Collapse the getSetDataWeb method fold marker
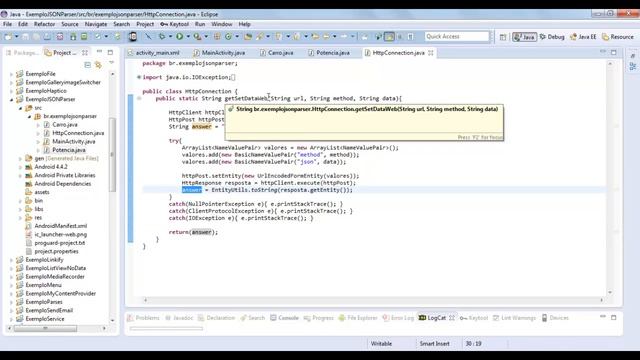Screen dimensions: 640x360 [x=139, y=98]
